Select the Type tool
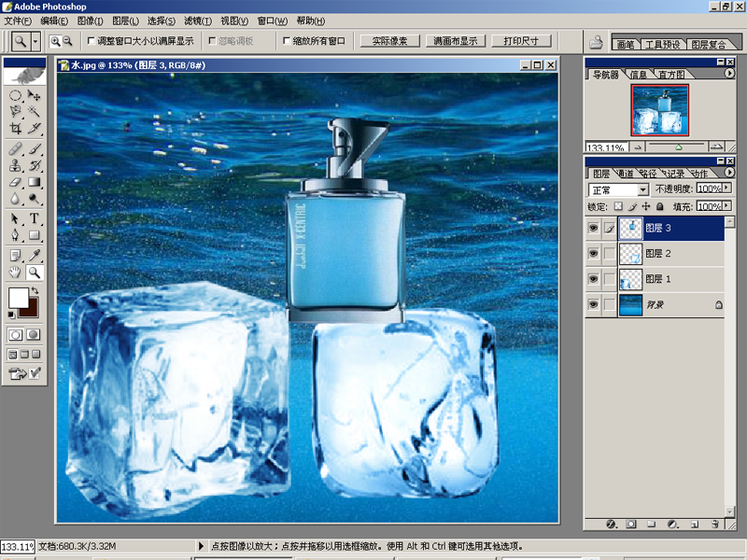 pos(34,218)
